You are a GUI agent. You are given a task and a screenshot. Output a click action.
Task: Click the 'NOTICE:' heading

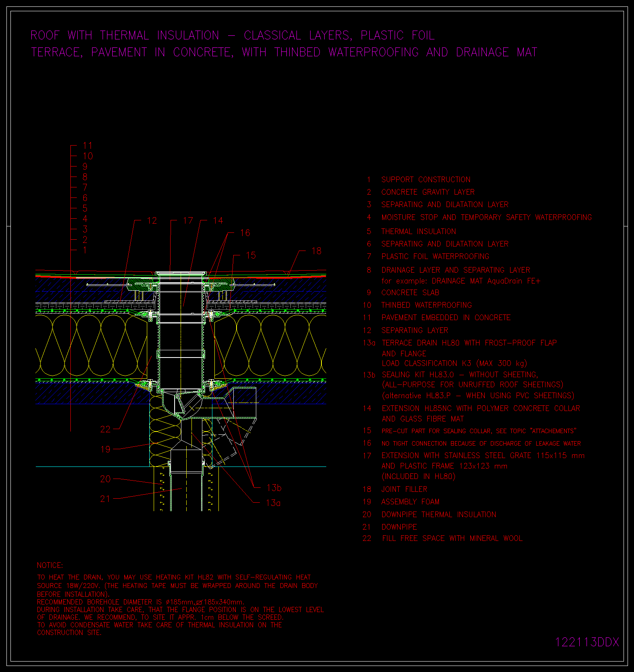(50, 565)
